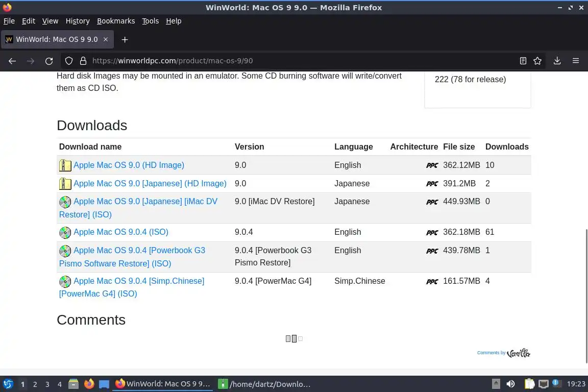Follow the Comments by Vanilla link
This screenshot has height=392, width=588.
(x=503, y=353)
